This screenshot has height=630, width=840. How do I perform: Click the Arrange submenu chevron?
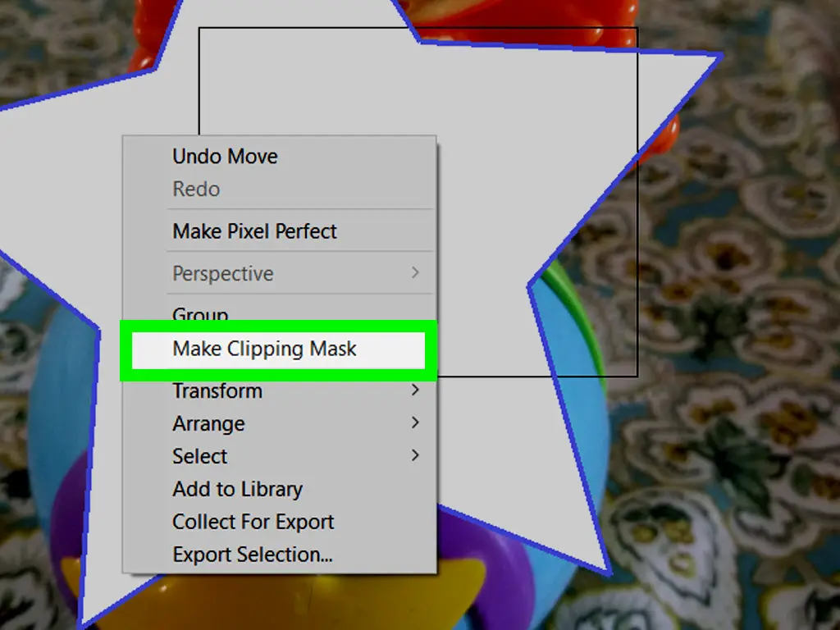pyautogui.click(x=417, y=423)
